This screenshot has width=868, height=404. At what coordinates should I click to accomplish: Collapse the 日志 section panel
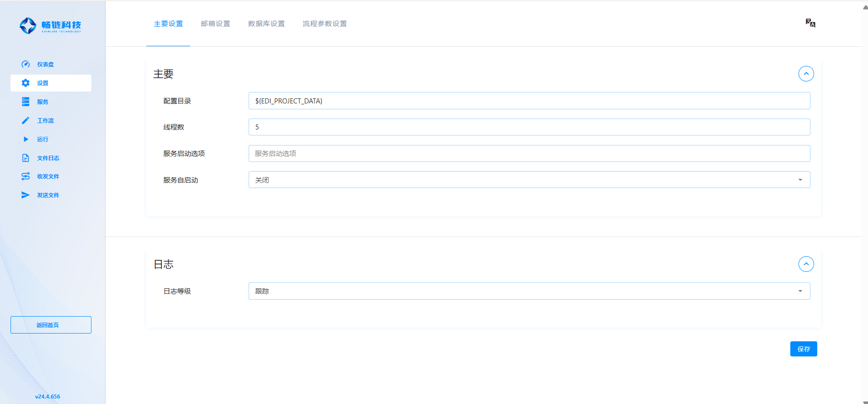point(806,264)
